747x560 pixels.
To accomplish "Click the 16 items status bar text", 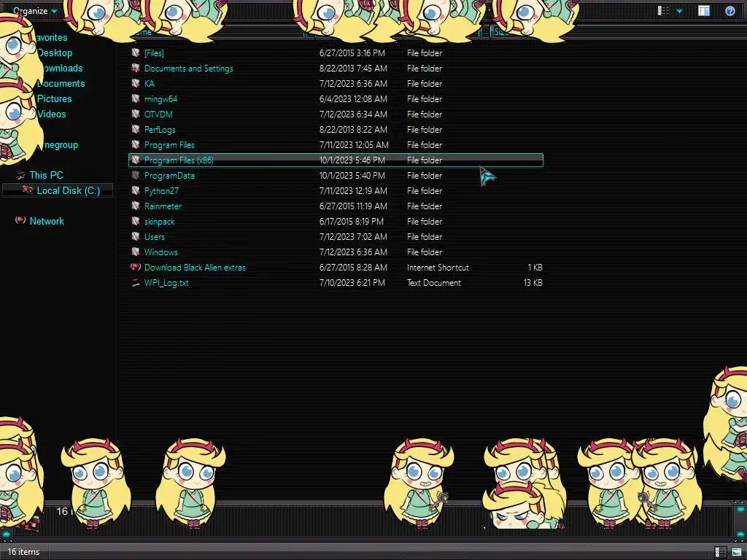I will (23, 552).
